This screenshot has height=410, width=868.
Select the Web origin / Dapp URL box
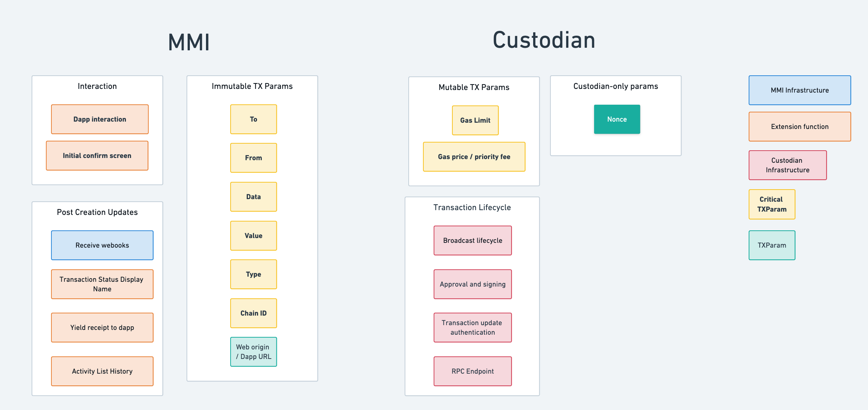point(253,352)
